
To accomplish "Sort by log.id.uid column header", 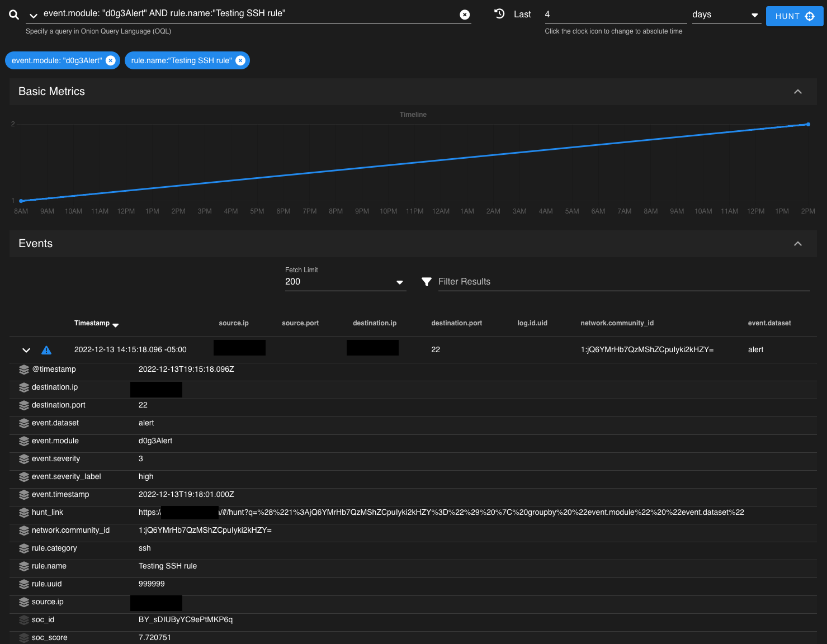I will pyautogui.click(x=532, y=323).
